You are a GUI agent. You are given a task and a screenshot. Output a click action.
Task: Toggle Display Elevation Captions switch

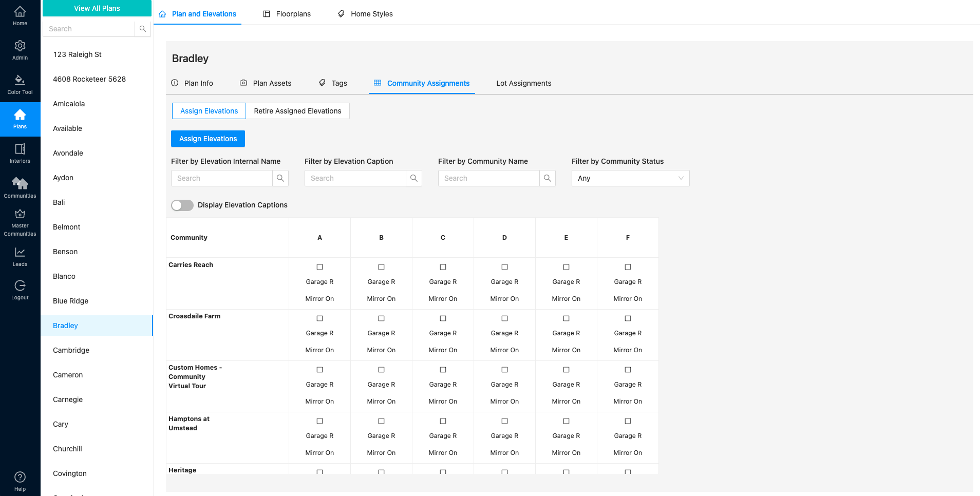tap(182, 205)
